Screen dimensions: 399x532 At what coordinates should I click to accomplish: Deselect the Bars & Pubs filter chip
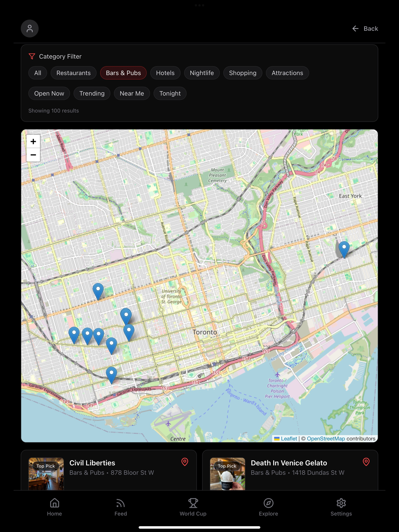click(123, 73)
